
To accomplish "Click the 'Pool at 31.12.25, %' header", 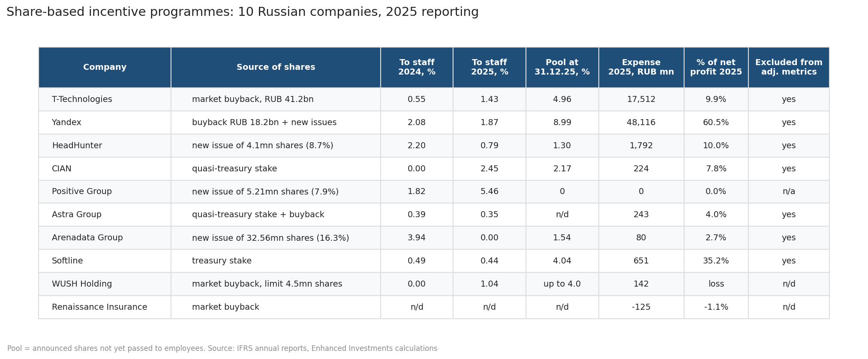I will point(562,67).
